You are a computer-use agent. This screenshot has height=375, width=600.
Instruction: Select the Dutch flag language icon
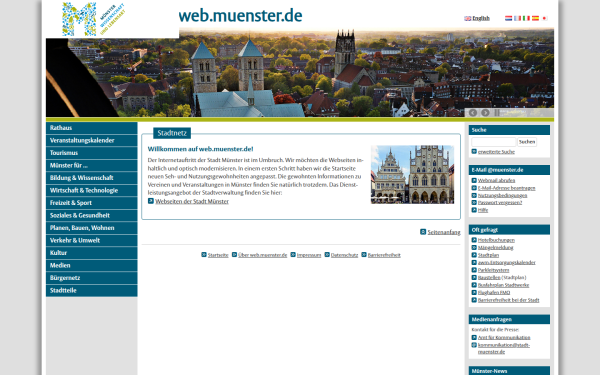coord(509,18)
